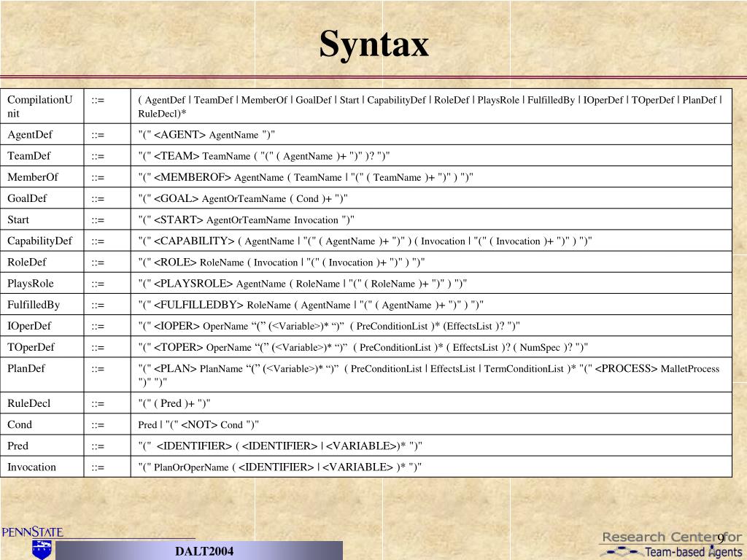Select the TOperDef rule name cell
This screenshot has height=560, width=747.
[42, 347]
